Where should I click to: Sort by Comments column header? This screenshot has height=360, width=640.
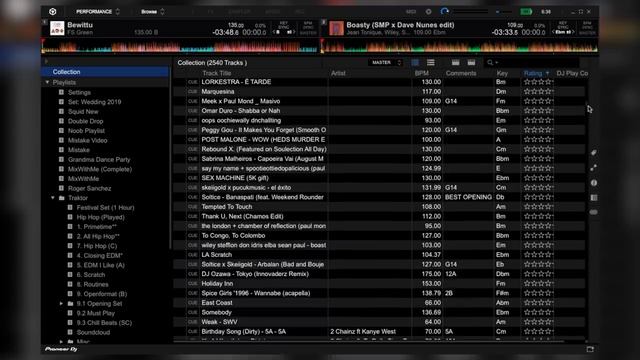click(461, 73)
